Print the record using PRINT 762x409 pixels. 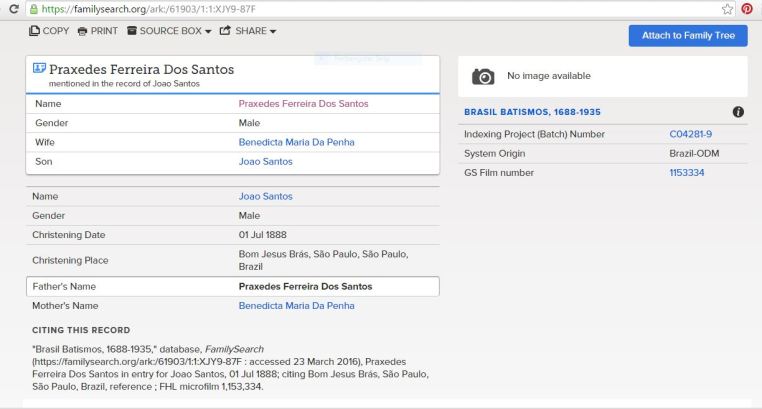pos(98,31)
